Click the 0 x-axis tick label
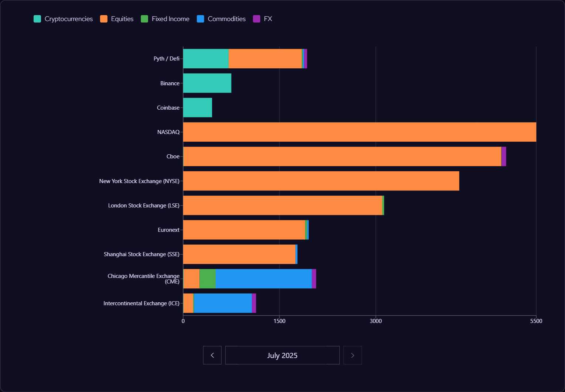565x392 pixels. pyautogui.click(x=183, y=321)
